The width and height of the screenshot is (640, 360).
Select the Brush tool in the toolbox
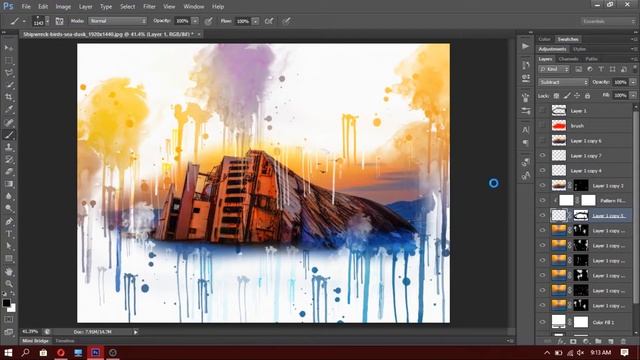point(9,135)
